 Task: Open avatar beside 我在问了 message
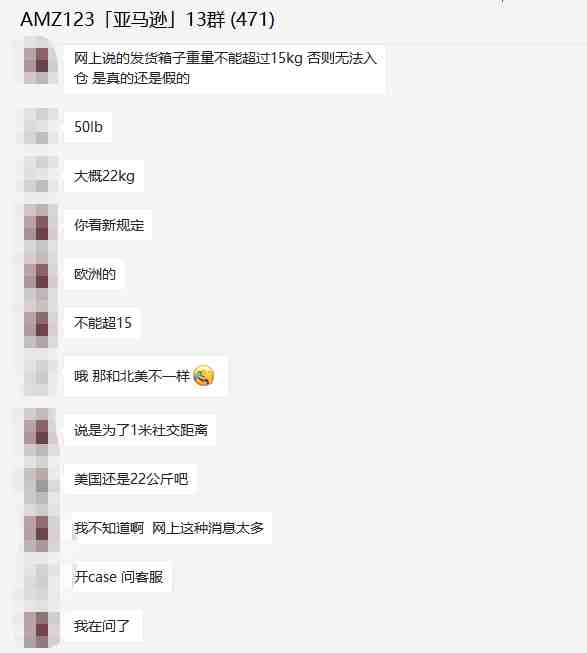click(41, 626)
